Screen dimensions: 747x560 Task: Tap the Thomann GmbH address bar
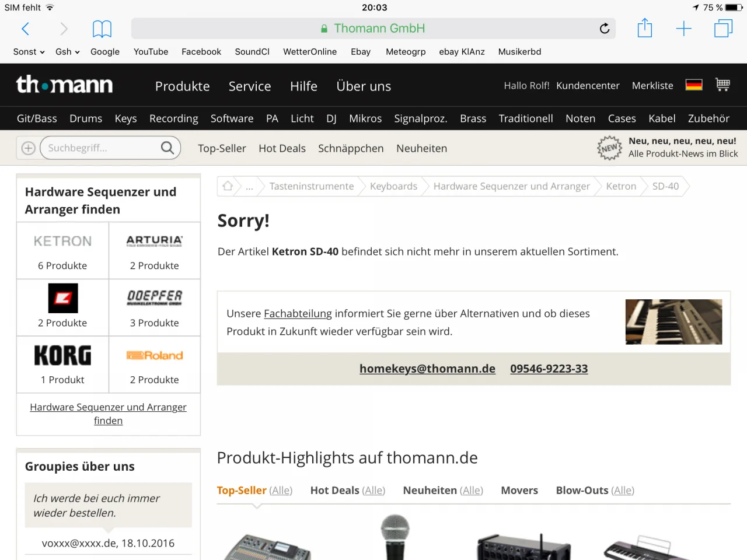click(373, 29)
